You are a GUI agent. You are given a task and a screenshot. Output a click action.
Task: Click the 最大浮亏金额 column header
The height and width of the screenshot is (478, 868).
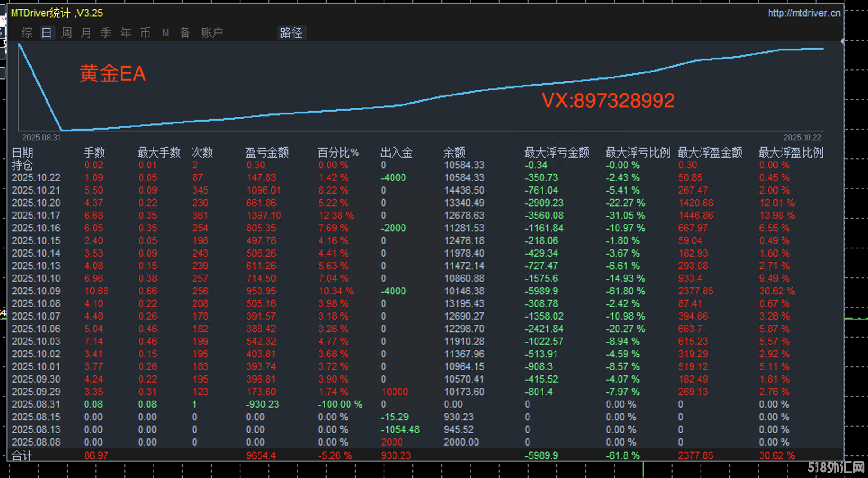coord(556,153)
